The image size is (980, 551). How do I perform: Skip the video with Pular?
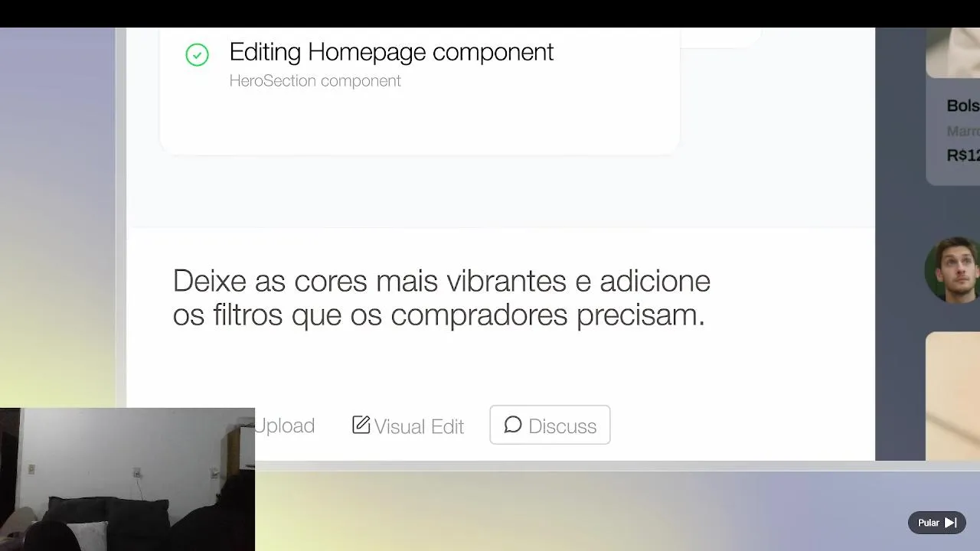tap(937, 523)
